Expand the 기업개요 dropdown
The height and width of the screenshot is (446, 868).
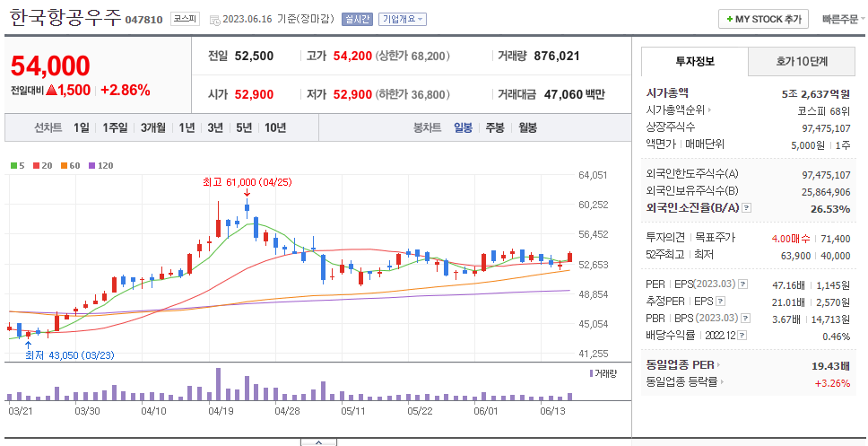click(403, 20)
